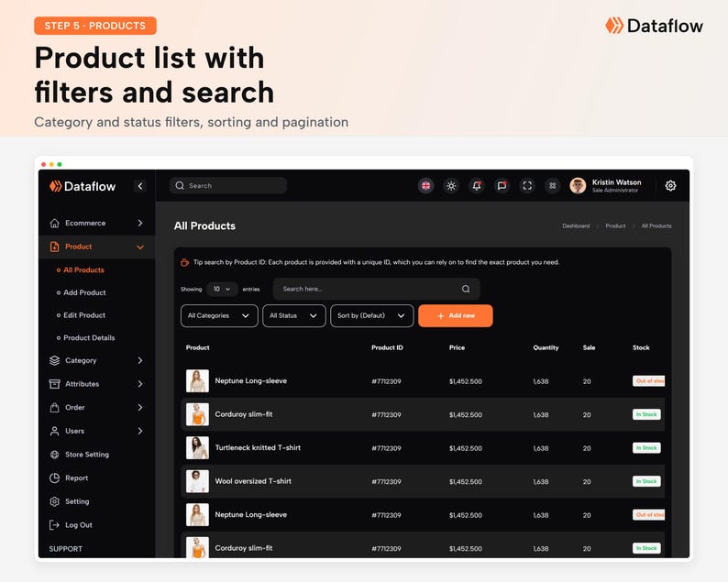Click the Product file icon in sidebar

[x=54, y=247]
